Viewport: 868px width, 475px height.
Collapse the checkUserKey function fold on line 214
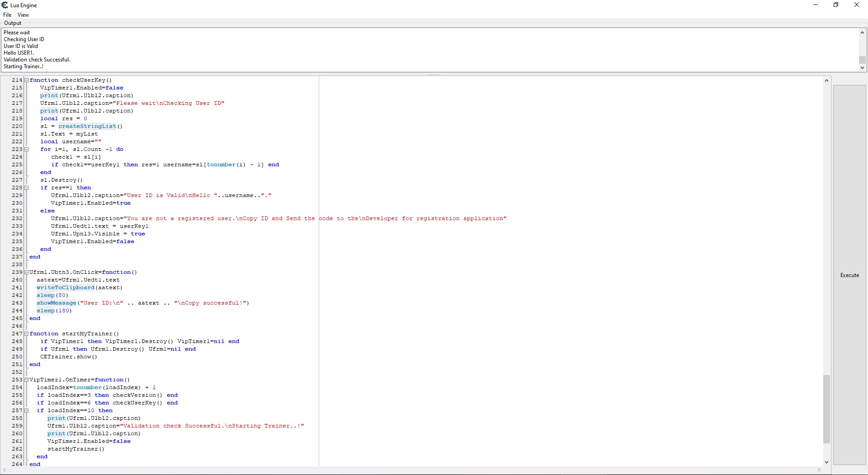click(27, 80)
